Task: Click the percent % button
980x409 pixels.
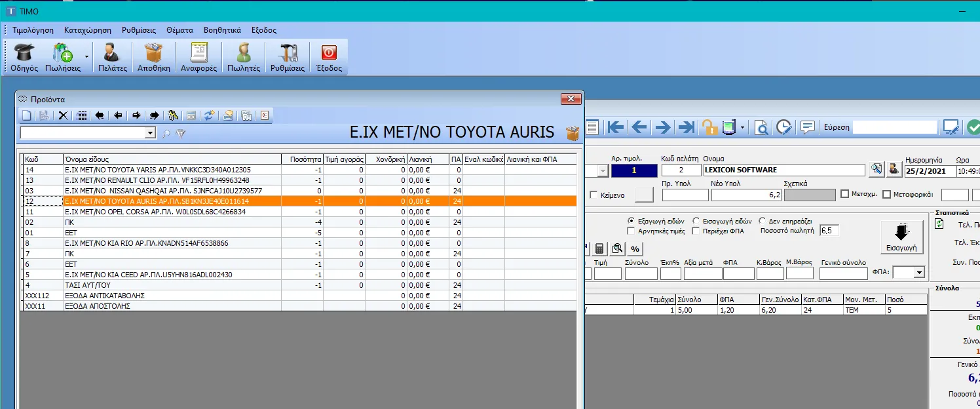Action: (635, 249)
